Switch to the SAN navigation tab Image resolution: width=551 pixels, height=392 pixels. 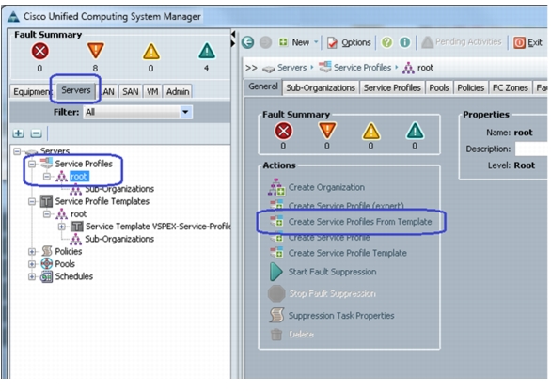pyautogui.click(x=131, y=92)
